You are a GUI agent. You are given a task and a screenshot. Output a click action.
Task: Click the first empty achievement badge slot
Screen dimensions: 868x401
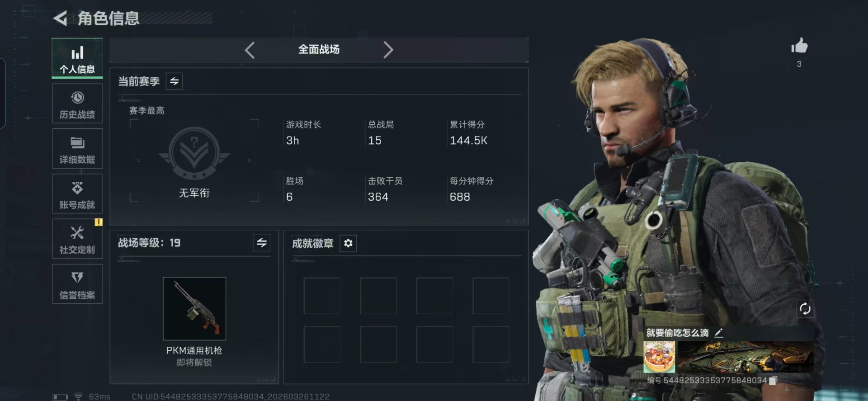tap(322, 296)
